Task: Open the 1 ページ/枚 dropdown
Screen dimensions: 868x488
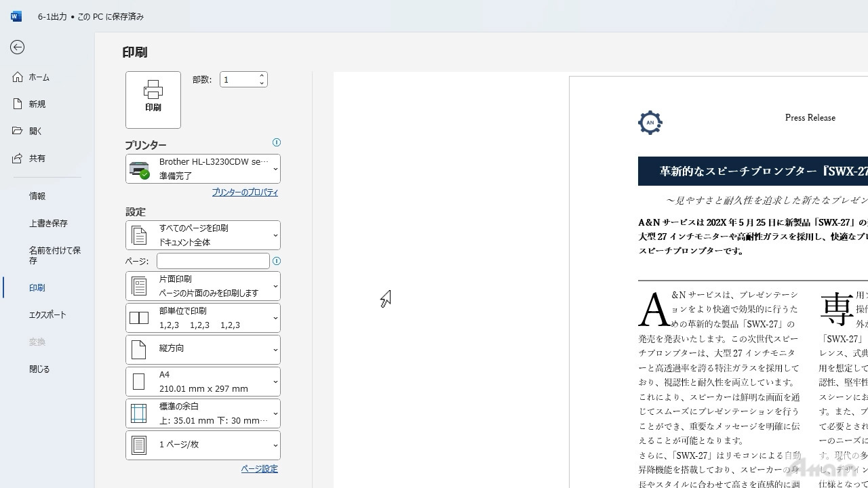Action: click(203, 445)
